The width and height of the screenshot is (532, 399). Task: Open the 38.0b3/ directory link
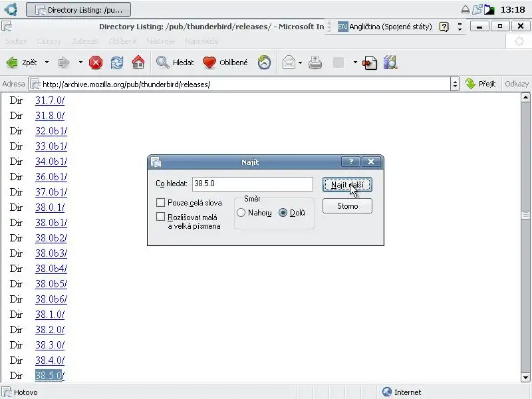(51, 253)
